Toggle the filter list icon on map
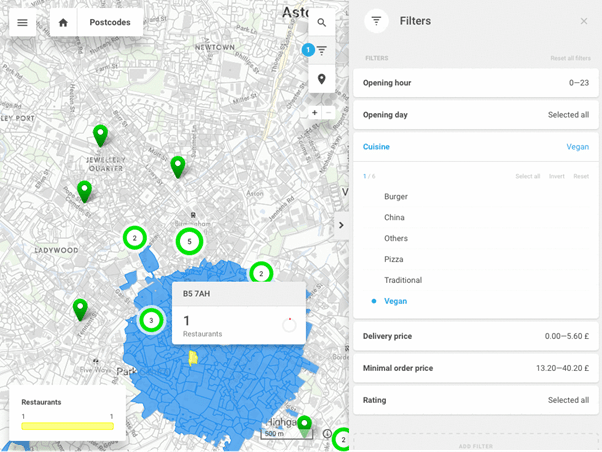602x452 pixels. coord(321,50)
